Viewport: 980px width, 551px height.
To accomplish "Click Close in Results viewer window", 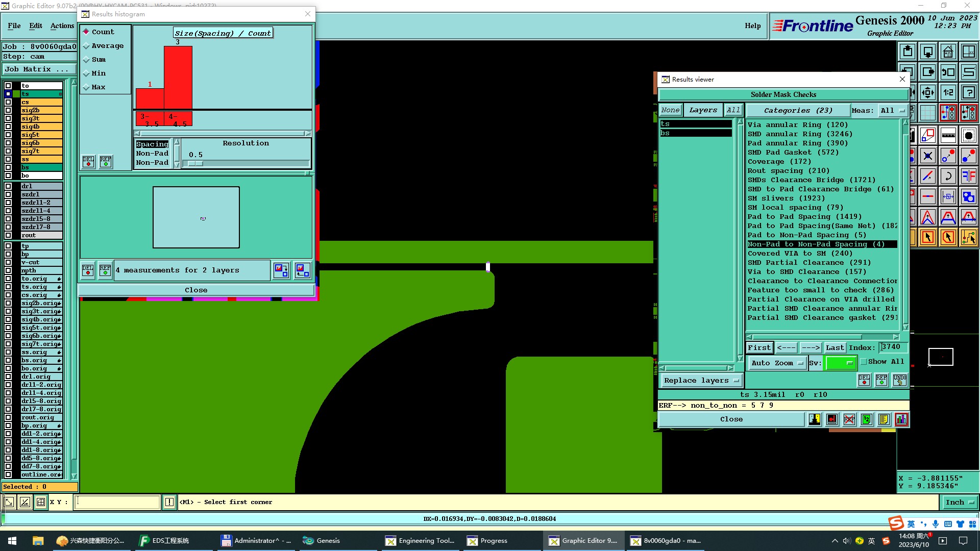I will [x=731, y=419].
